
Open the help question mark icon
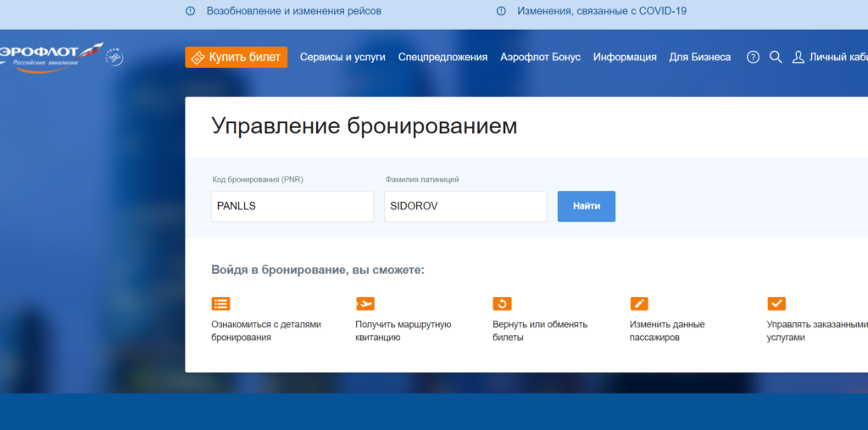(753, 57)
